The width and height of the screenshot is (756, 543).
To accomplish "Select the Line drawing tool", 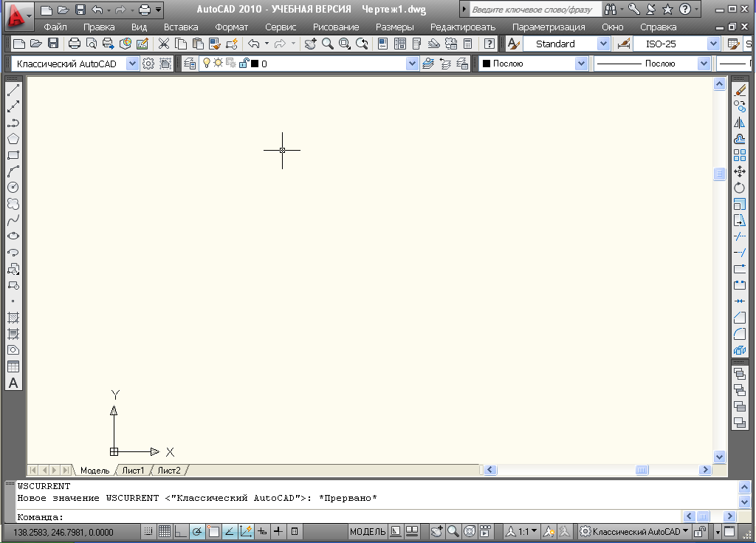I will click(x=13, y=90).
